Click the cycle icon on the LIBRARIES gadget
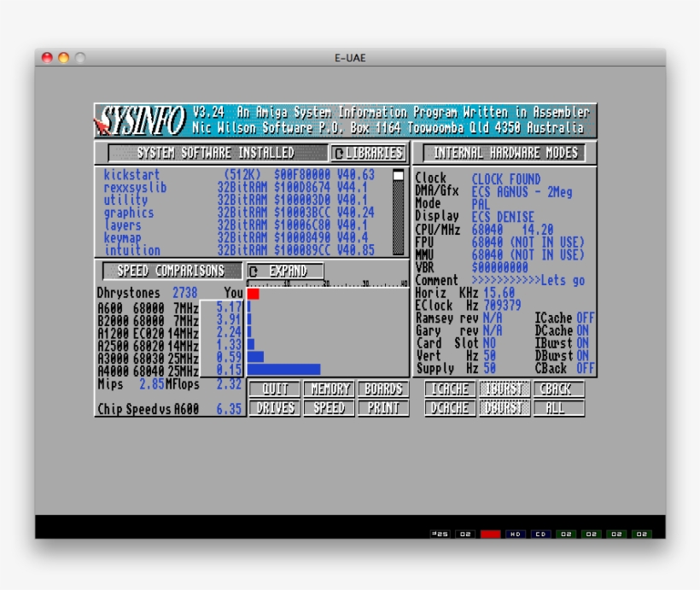 pyautogui.click(x=339, y=153)
